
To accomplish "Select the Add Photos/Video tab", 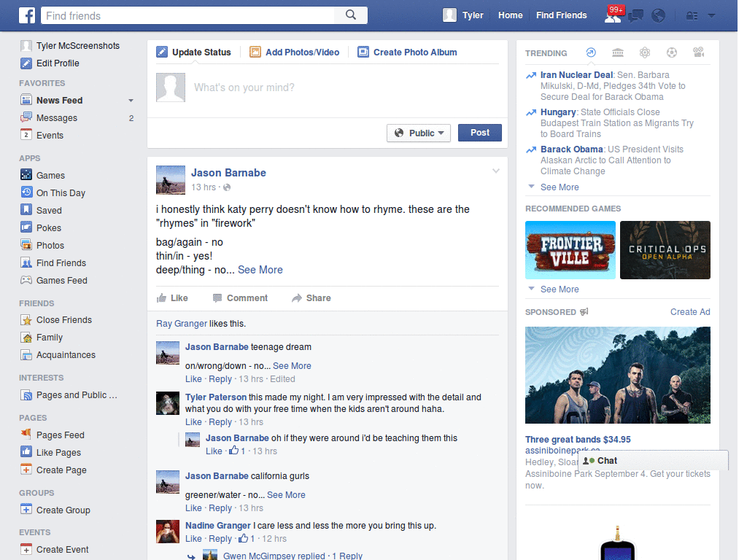I will pos(295,52).
